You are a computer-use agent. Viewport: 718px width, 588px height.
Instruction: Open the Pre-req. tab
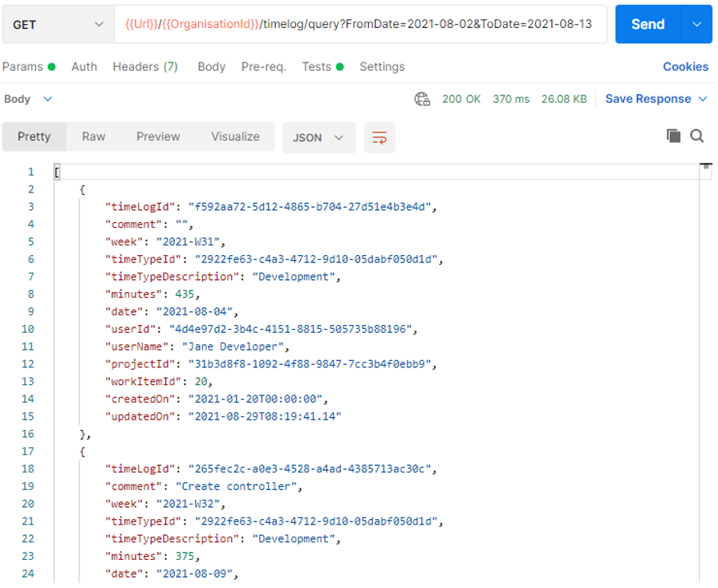coord(265,67)
